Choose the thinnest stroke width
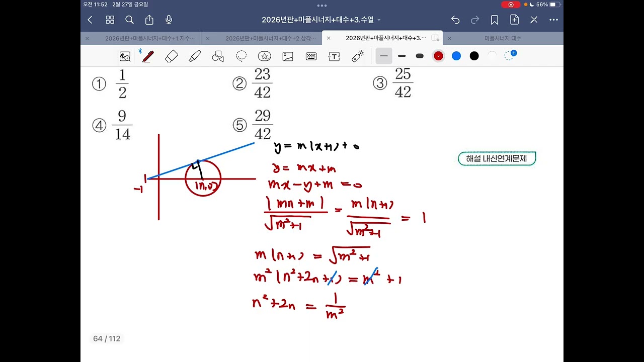 coord(384,56)
